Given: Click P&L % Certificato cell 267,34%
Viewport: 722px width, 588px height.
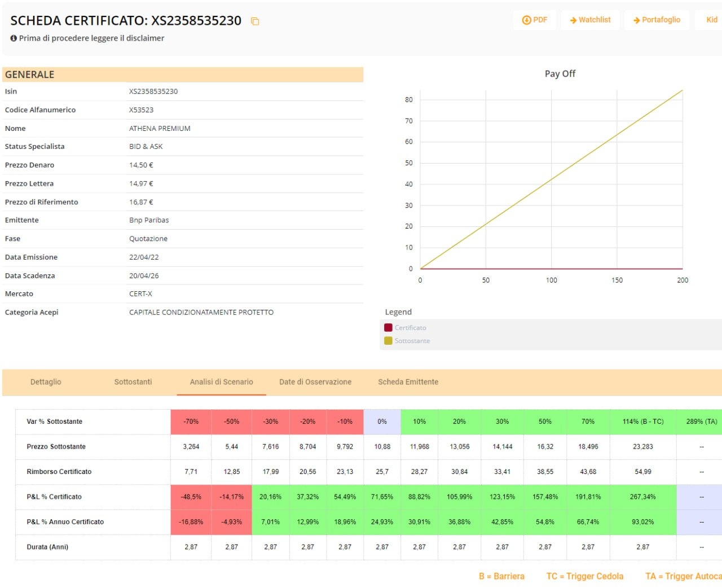Looking at the screenshot, I should (x=643, y=497).
